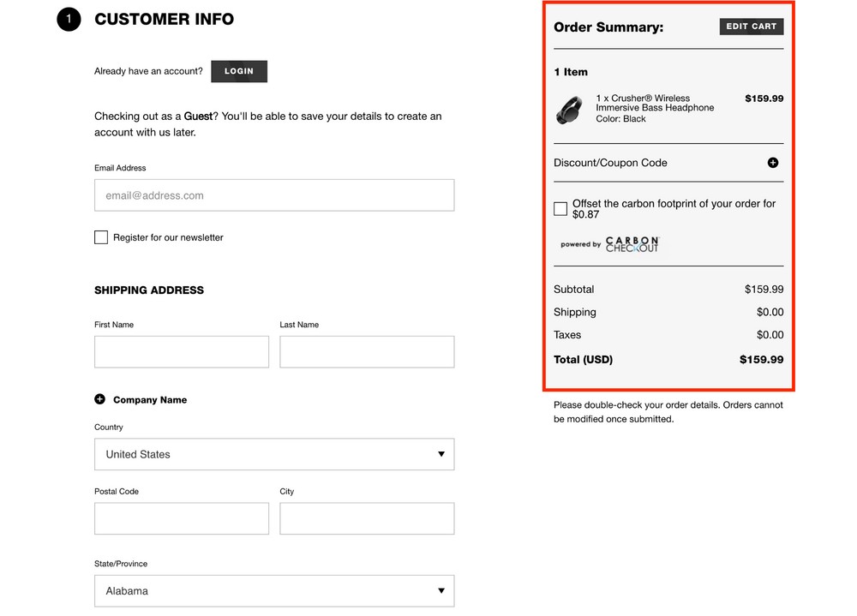The width and height of the screenshot is (857, 616).
Task: Tick the Register for our newsletter checkbox
Action: (x=101, y=237)
